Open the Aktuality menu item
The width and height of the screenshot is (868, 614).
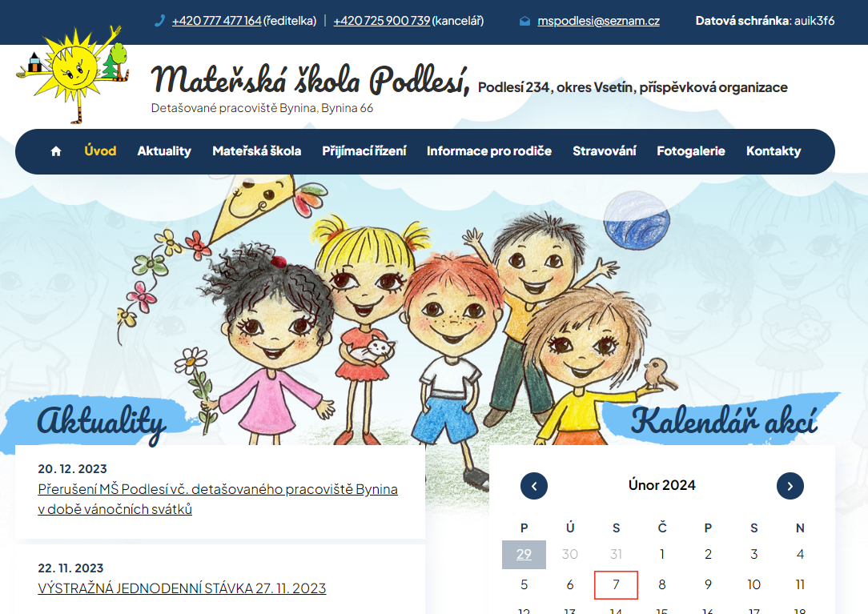click(x=164, y=151)
